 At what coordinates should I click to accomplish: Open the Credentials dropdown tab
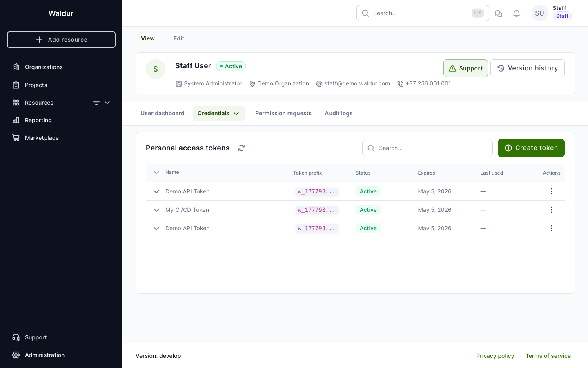click(218, 113)
